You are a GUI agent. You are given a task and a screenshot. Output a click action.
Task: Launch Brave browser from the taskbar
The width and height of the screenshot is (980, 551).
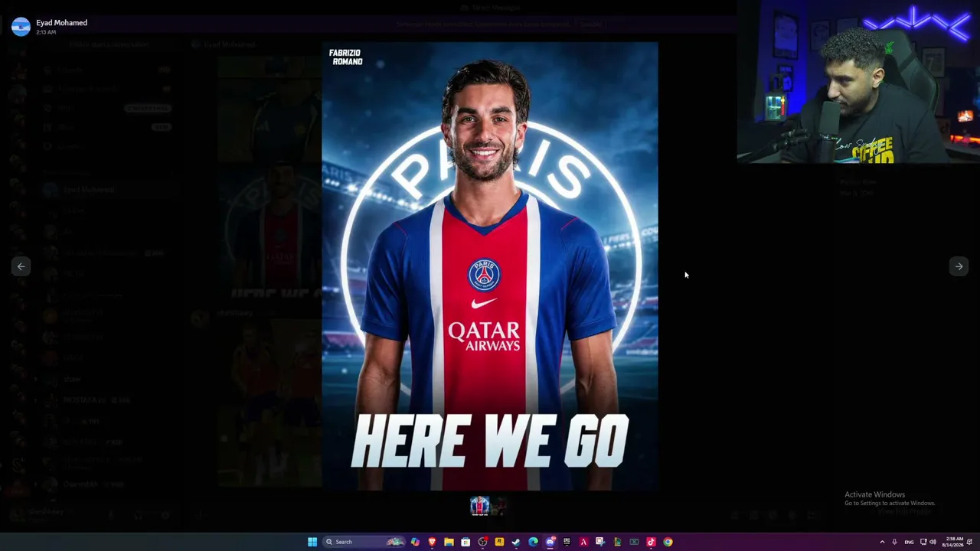tap(432, 542)
